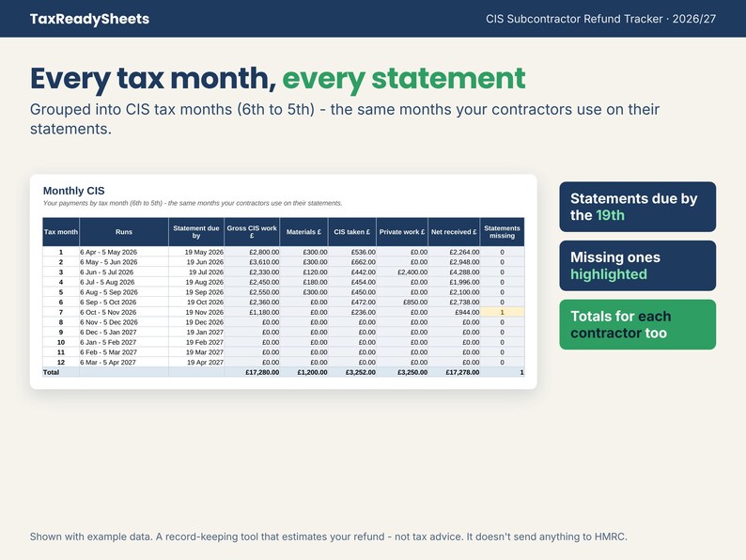Select the 6 Aug - 5 Sep 2026 run cell
Image resolution: width=746 pixels, height=560 pixels.
coord(124,292)
